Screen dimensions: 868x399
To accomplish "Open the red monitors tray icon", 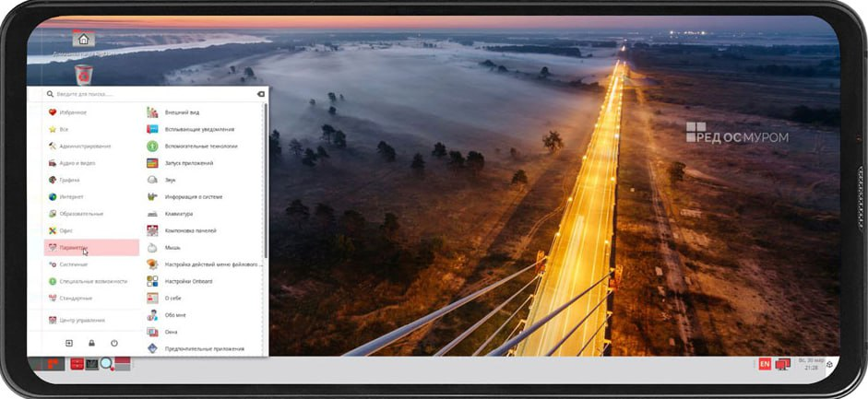I will coord(783,364).
